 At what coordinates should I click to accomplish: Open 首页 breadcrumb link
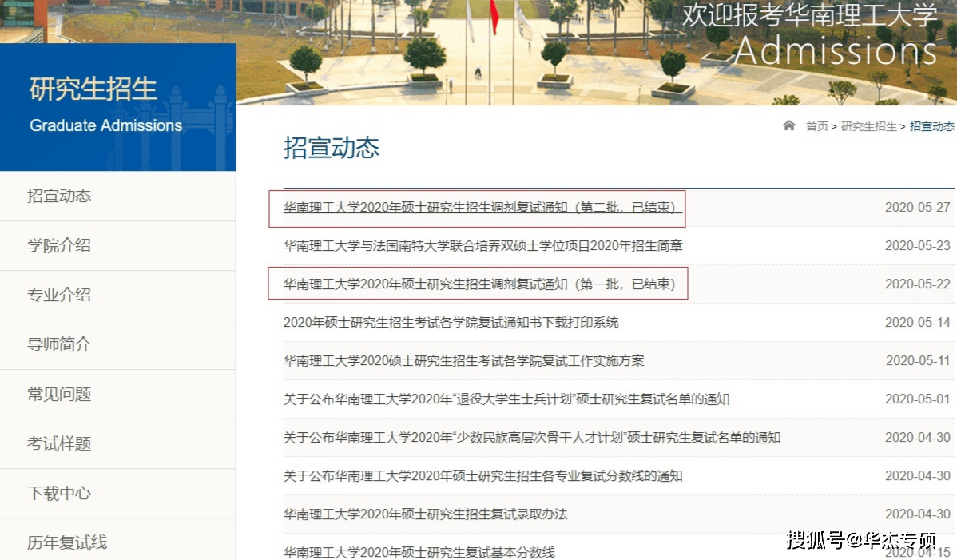tap(816, 126)
